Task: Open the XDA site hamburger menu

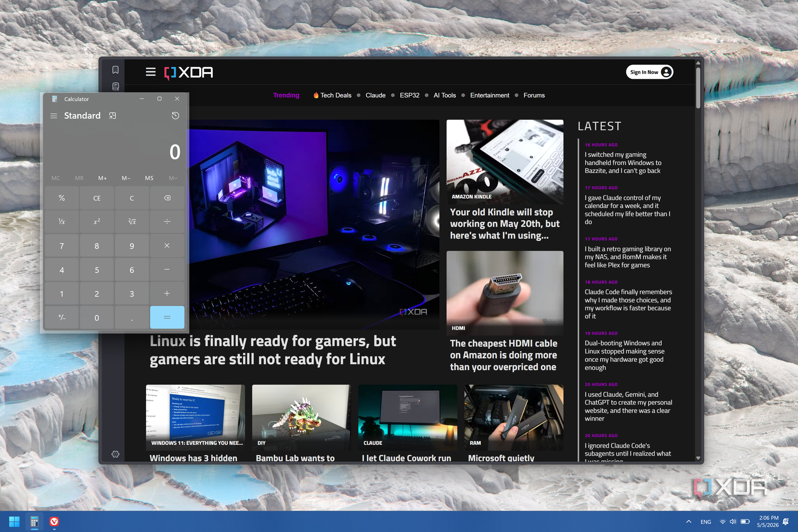Action: (x=151, y=72)
